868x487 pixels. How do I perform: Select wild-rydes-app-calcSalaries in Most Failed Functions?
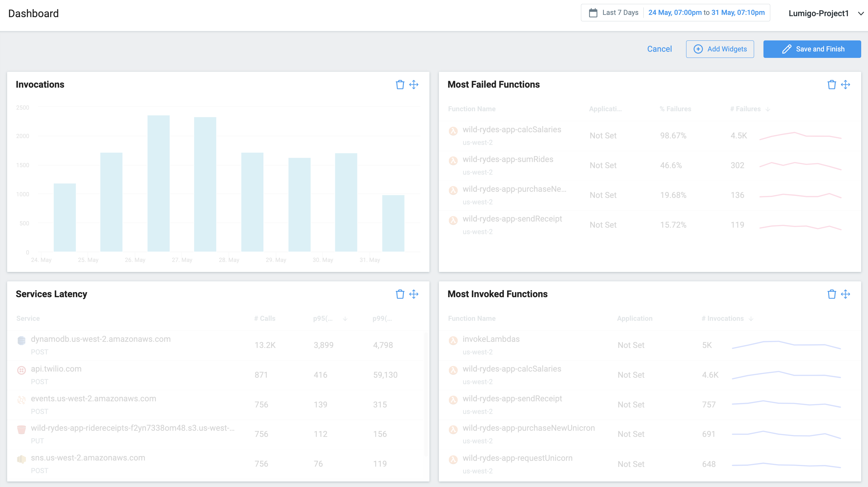tap(511, 130)
